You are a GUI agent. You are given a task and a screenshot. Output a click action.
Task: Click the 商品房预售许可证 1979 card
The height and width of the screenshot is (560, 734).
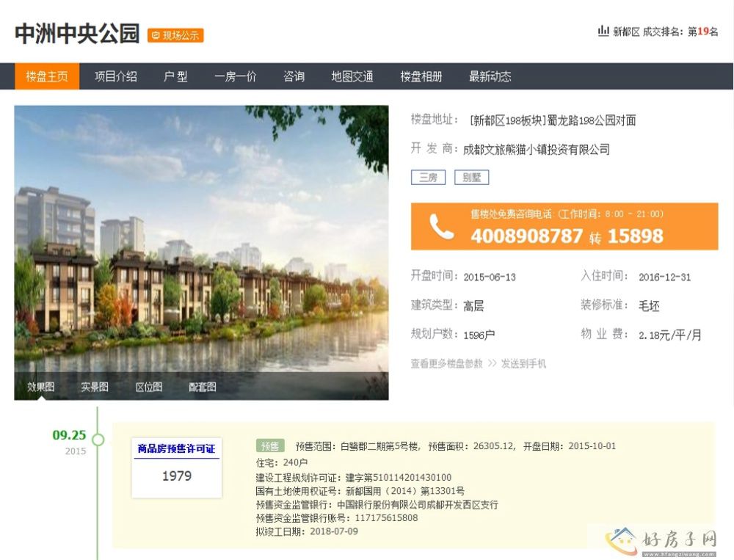(x=177, y=467)
